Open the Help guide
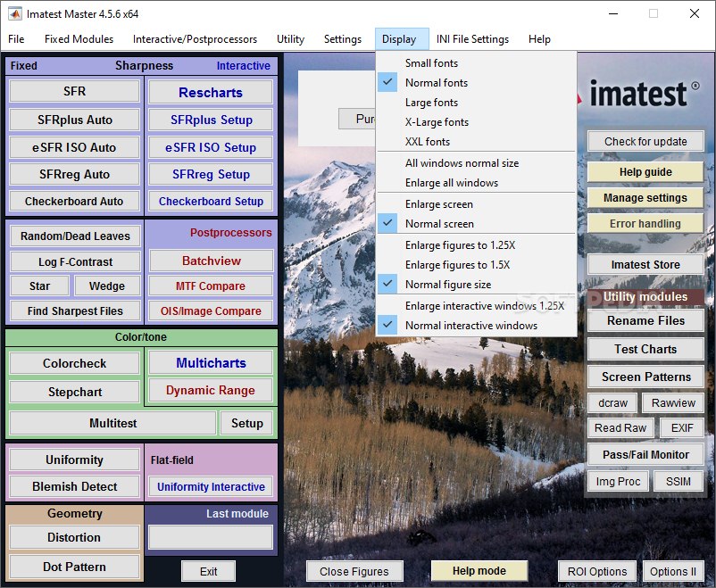Screen dimensions: 716x588 coord(645,172)
